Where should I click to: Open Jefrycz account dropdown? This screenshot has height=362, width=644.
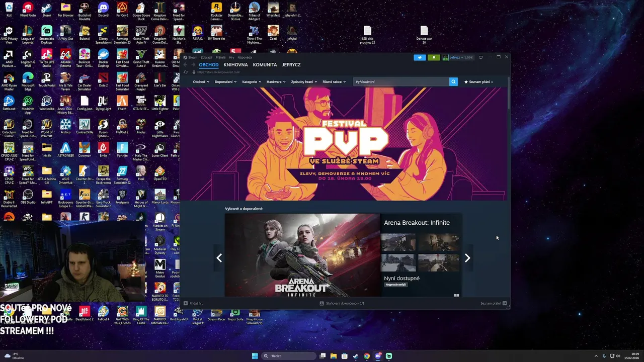coord(458,57)
